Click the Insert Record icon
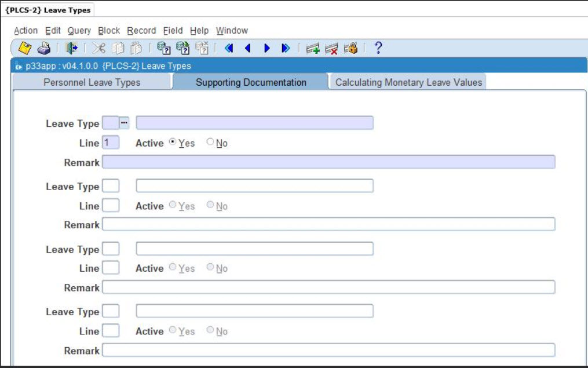This screenshot has height=368, width=588. pos(313,49)
